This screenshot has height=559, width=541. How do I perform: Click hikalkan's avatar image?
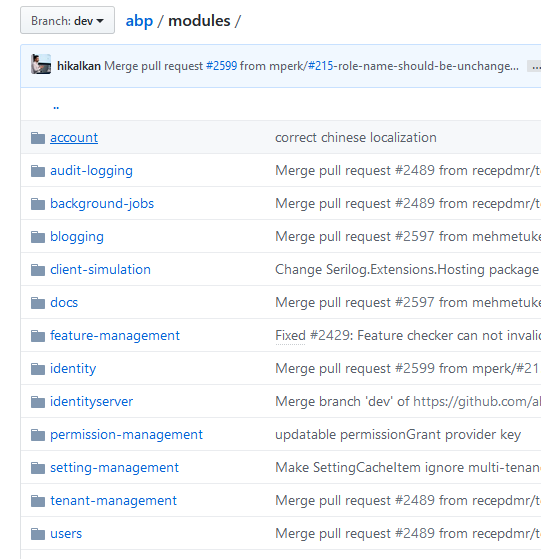pyautogui.click(x=41, y=64)
